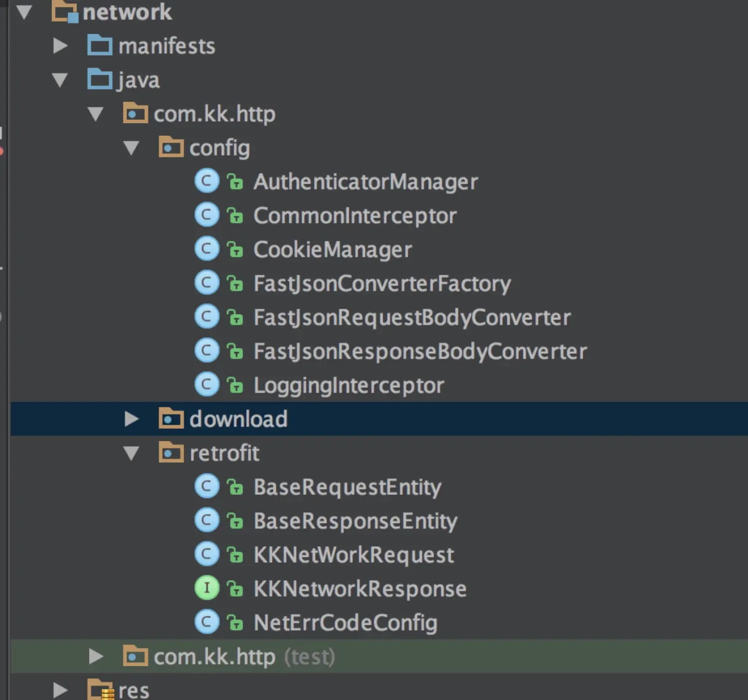Collapse the network module node
748x700 pixels.
click(x=24, y=12)
